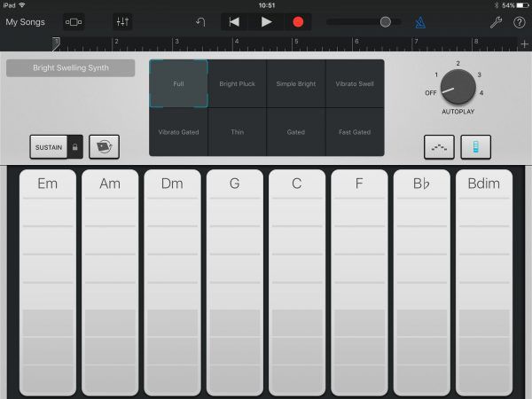The height and width of the screenshot is (399, 532).
Task: Toggle the Sustain button
Action: coord(49,147)
